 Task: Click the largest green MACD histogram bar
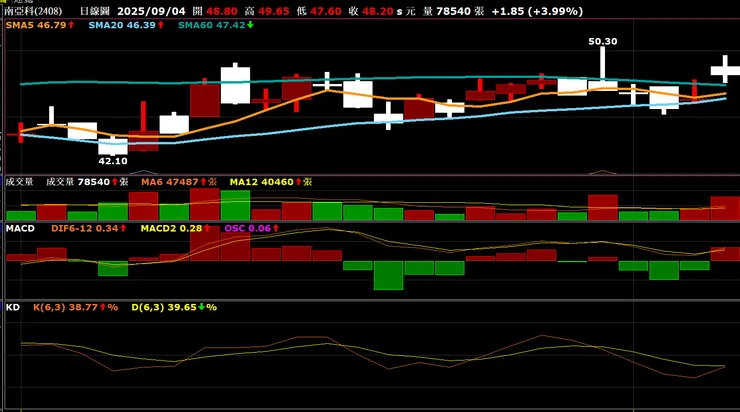pyautogui.click(x=388, y=276)
